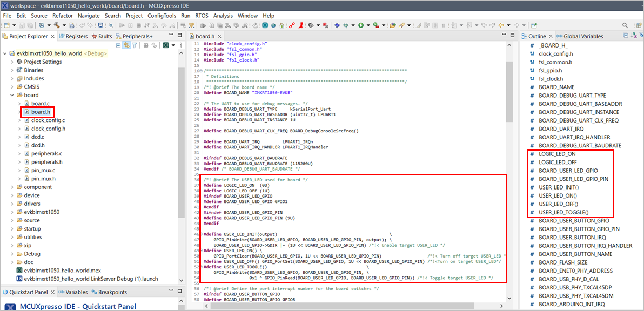Click the New file toolbar icon
The image size is (644, 311).
[x=7, y=25]
